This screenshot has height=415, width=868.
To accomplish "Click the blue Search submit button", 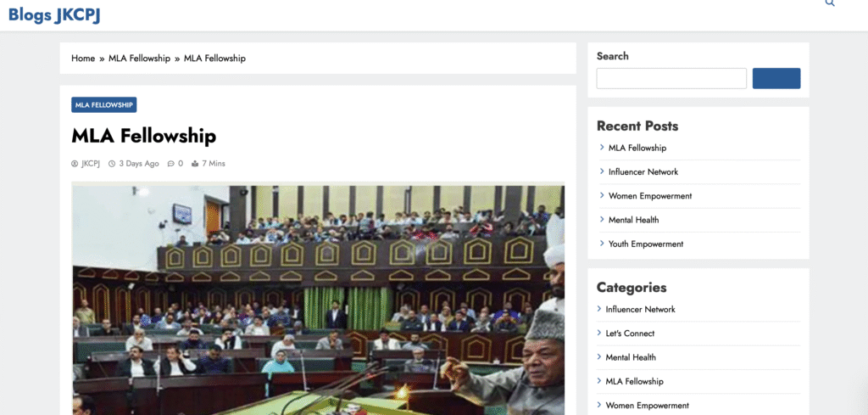I will point(776,78).
